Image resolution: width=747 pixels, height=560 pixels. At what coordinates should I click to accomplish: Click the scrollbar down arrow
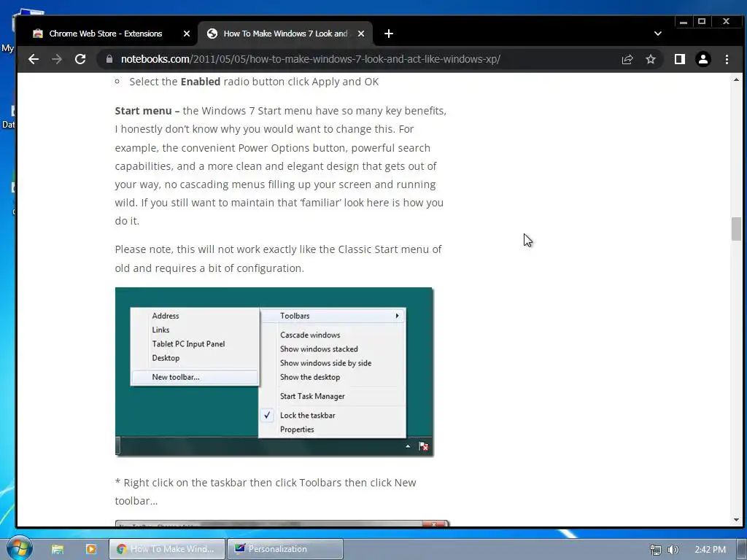(737, 520)
